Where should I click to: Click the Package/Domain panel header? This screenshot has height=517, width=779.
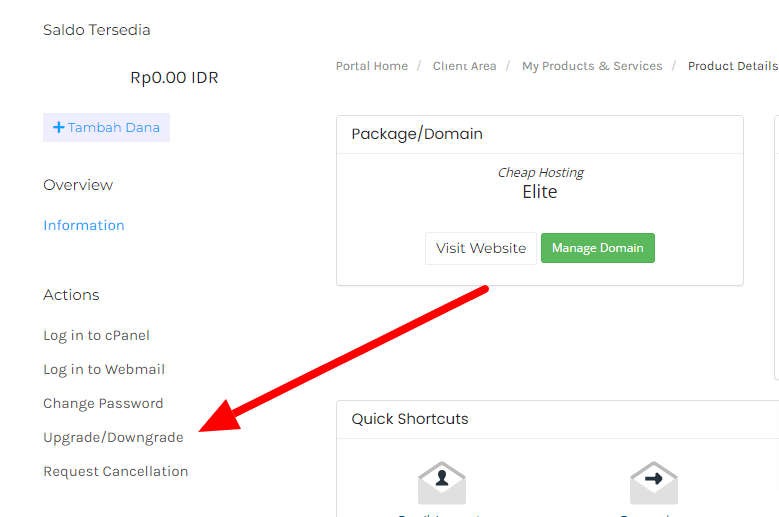[x=417, y=134]
